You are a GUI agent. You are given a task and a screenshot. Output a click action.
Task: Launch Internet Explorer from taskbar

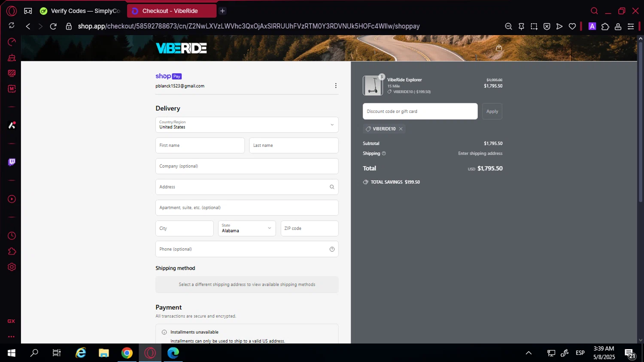[81, 353]
